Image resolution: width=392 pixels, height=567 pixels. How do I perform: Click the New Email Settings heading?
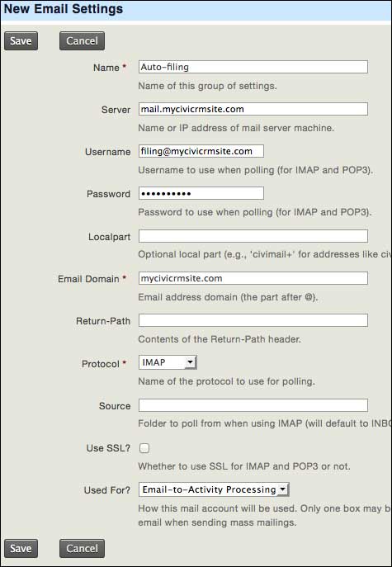[64, 9]
